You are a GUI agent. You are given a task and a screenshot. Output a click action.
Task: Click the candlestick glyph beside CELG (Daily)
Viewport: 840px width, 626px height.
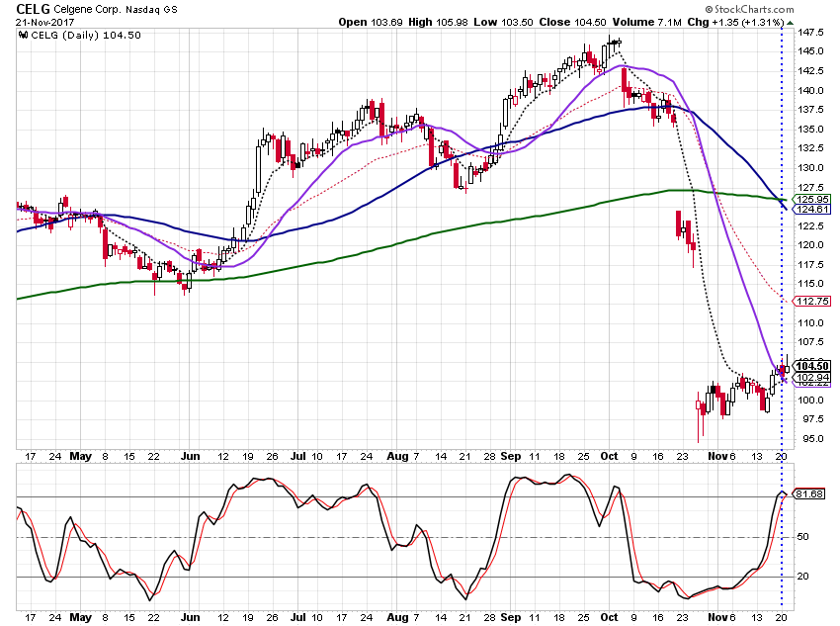pos(23,35)
